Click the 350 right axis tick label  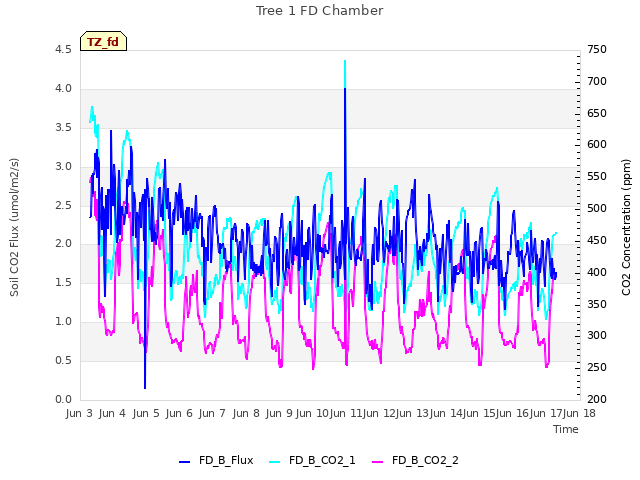597,304
